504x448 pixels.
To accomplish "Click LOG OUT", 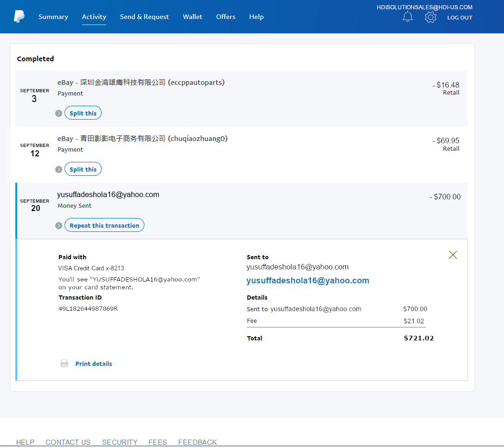I will point(459,18).
